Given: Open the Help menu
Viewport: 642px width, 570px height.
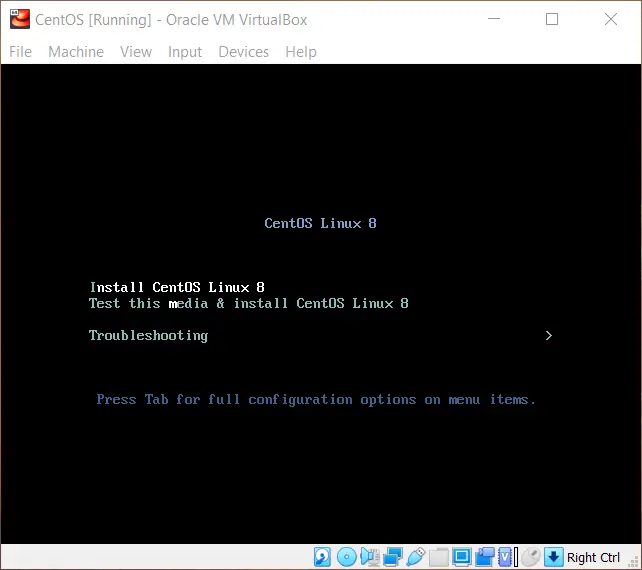Looking at the screenshot, I should (301, 52).
